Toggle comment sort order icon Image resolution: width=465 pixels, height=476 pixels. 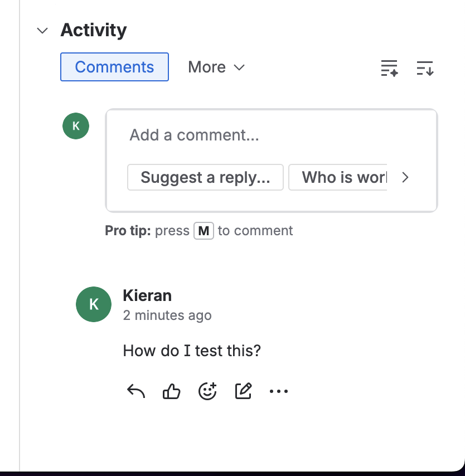tap(425, 68)
